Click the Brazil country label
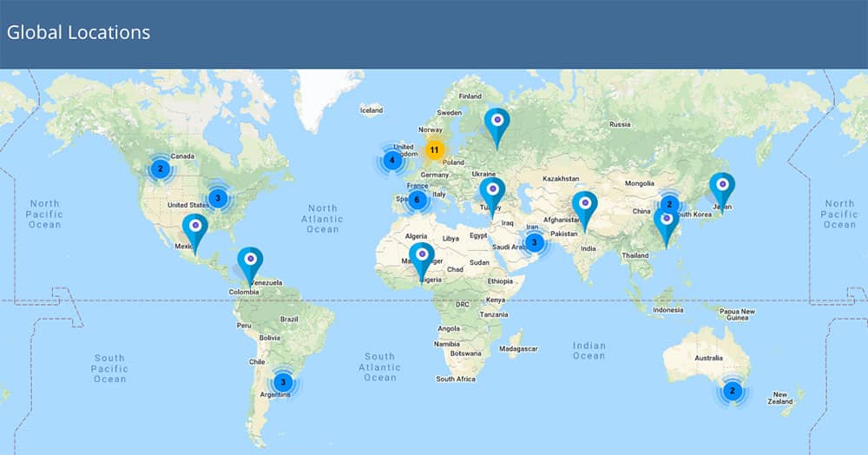The width and height of the screenshot is (868, 455). point(289,320)
